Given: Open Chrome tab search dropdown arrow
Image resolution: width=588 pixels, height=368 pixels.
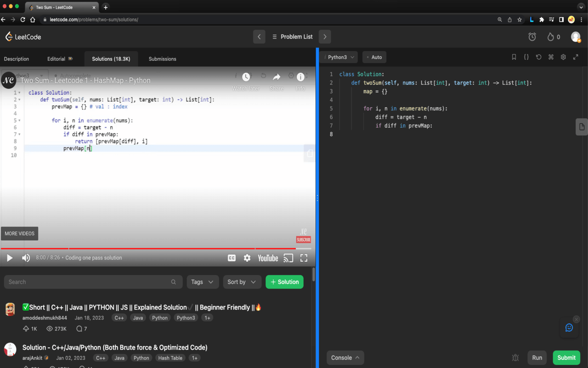Looking at the screenshot, I should pyautogui.click(x=581, y=7).
